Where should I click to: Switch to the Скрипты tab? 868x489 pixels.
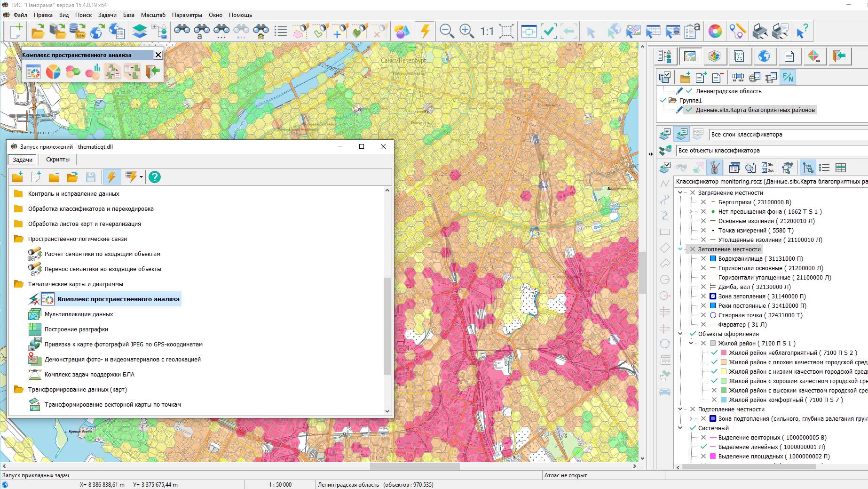[x=57, y=160]
